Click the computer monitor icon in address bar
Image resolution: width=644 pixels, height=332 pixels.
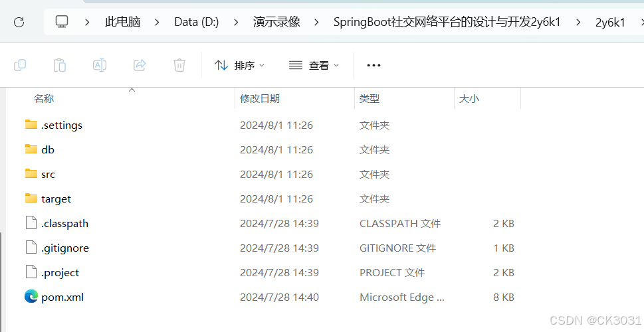62,22
